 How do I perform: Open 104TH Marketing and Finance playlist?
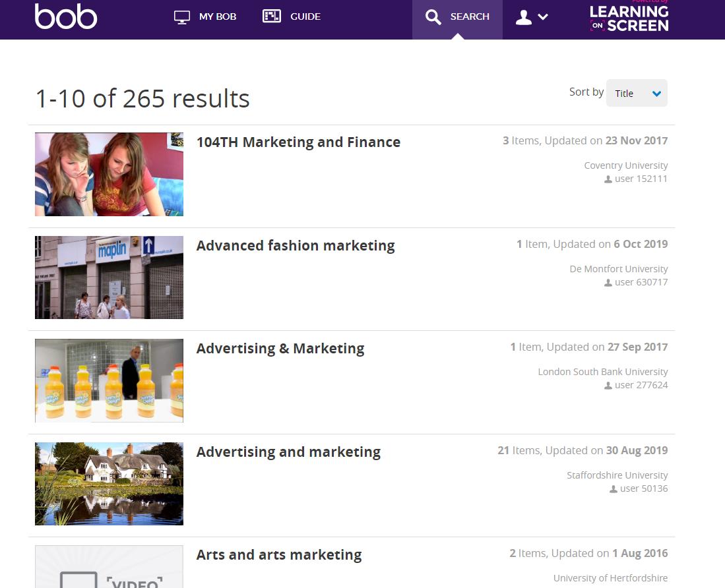tap(298, 142)
